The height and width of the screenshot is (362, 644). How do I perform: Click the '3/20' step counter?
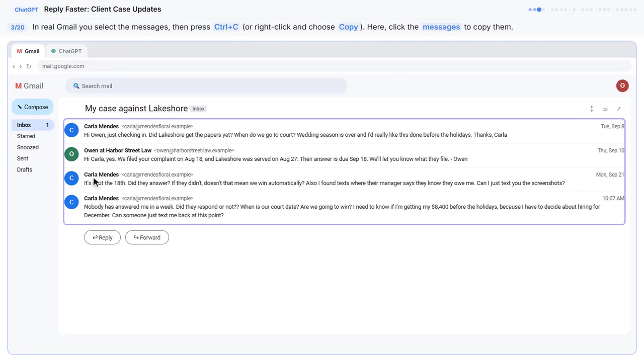[x=18, y=27]
